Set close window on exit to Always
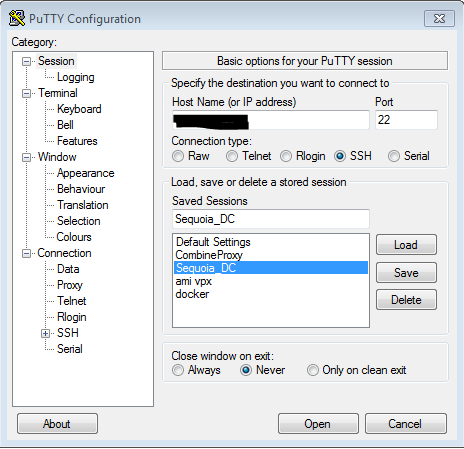This screenshot has width=464, height=449. coord(178,370)
